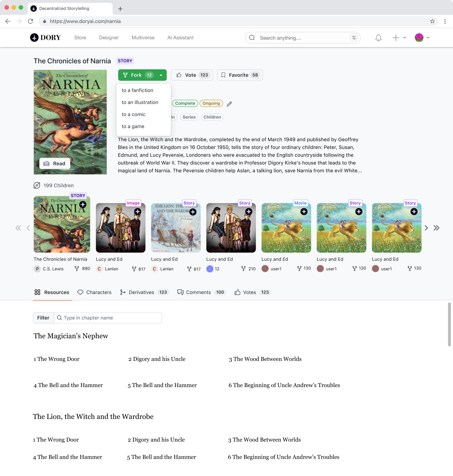Open the search filter settings icon
The image size is (453, 476).
click(354, 38)
